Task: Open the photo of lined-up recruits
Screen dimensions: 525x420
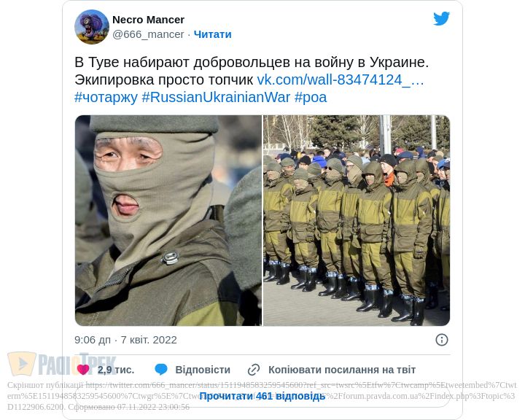Action: (357, 220)
